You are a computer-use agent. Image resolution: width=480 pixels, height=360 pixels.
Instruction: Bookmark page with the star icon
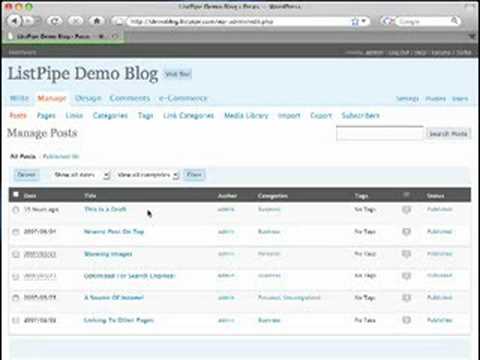355,22
